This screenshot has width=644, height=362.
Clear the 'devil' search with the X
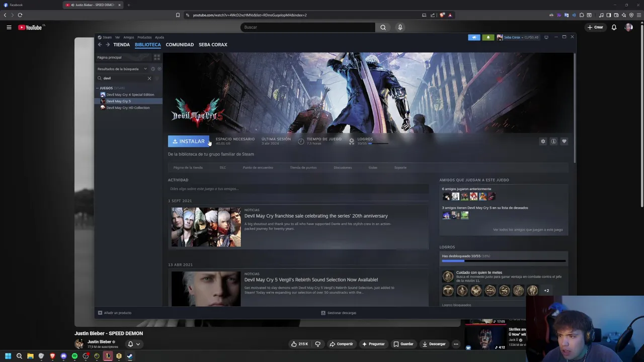click(x=149, y=78)
